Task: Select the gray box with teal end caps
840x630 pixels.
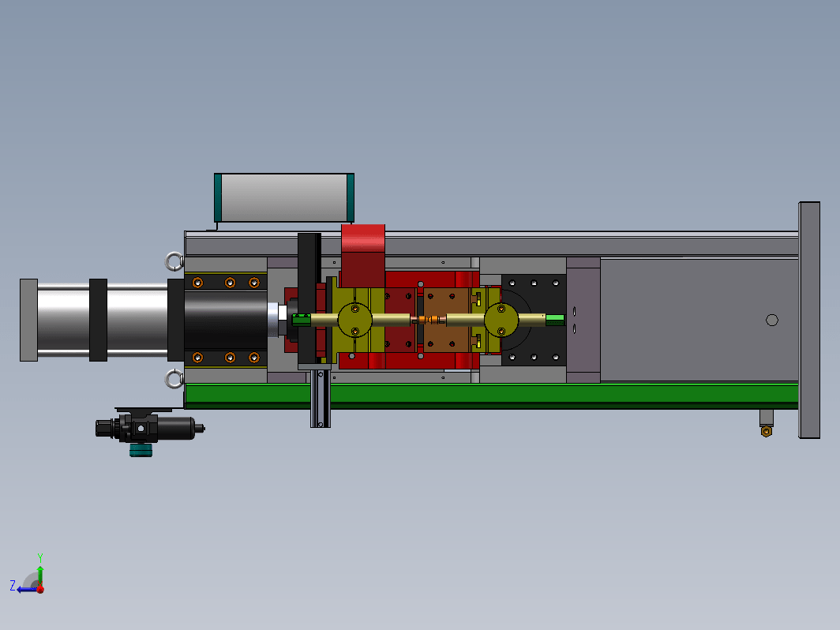Action: point(284,197)
